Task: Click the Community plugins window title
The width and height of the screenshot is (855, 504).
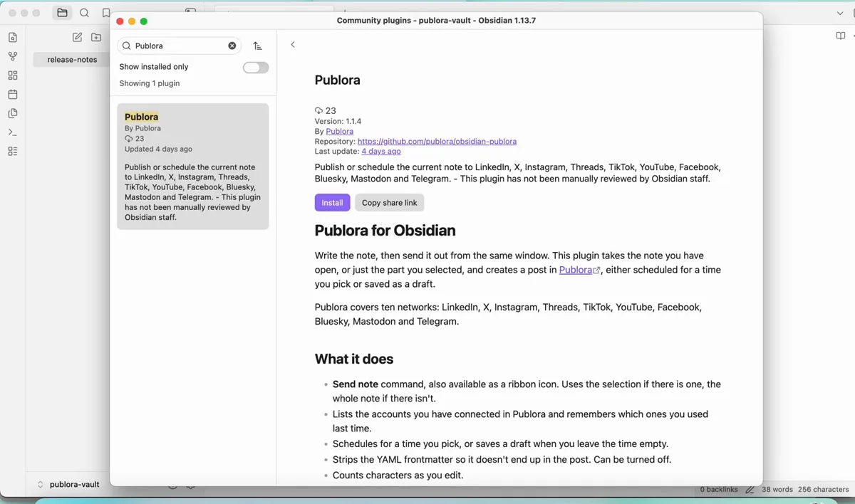Action: point(436,21)
